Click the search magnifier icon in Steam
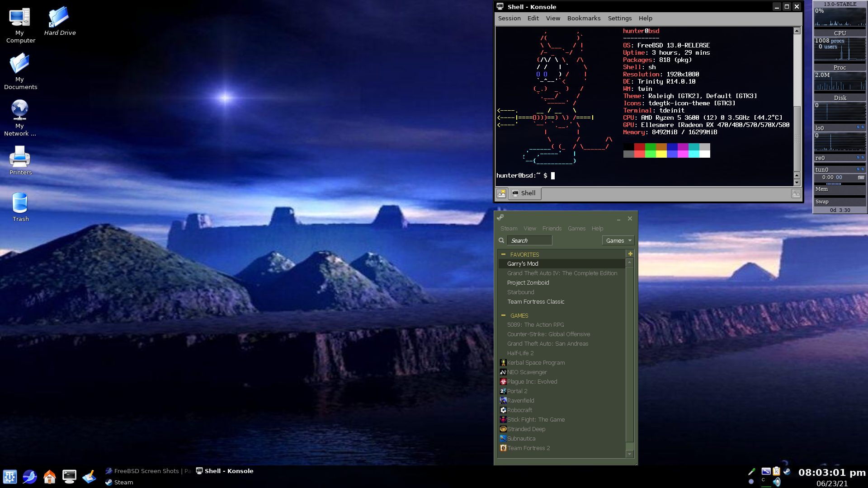This screenshot has width=868, height=488. pyautogui.click(x=501, y=240)
